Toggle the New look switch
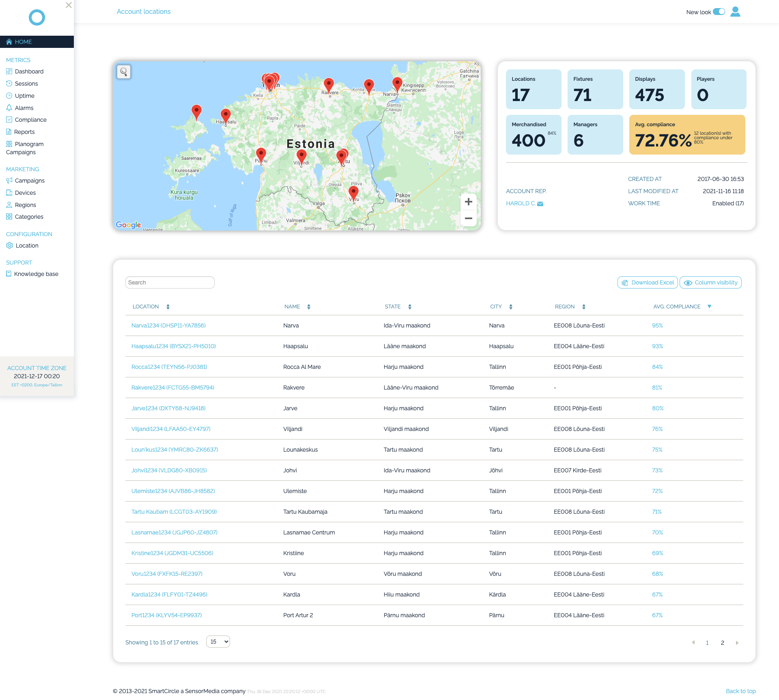The height and width of the screenshot is (700, 779). [x=719, y=12]
